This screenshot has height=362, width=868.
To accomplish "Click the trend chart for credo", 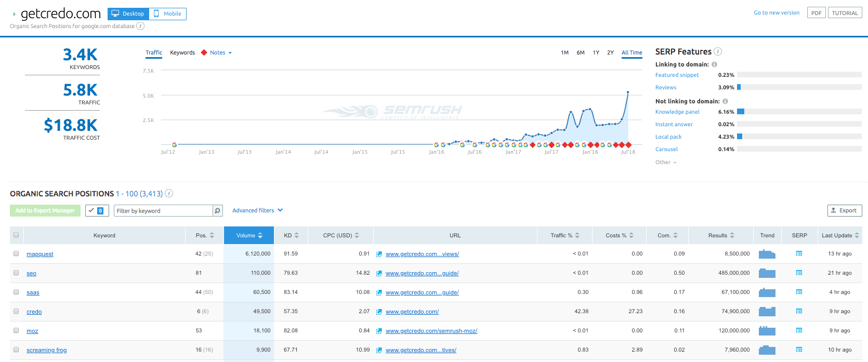I will point(767,312).
